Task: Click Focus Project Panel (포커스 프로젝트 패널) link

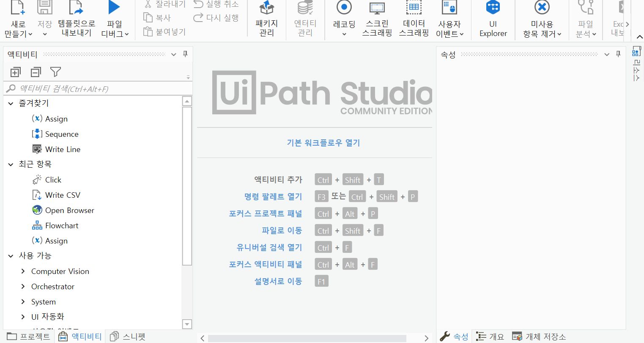Action: point(266,213)
